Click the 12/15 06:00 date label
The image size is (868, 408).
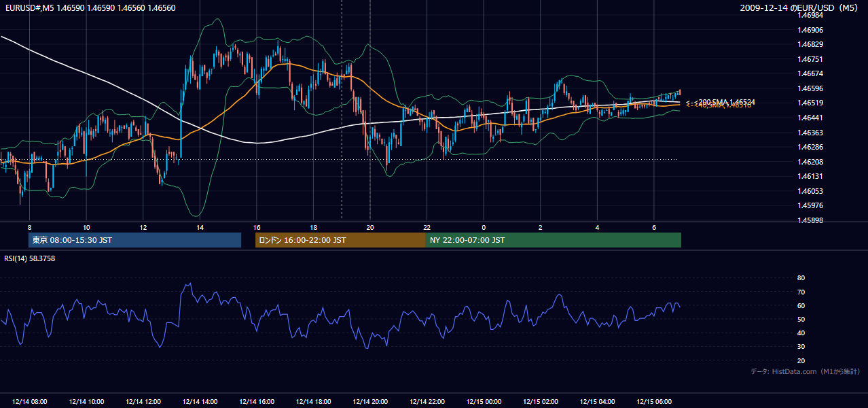[654, 402]
